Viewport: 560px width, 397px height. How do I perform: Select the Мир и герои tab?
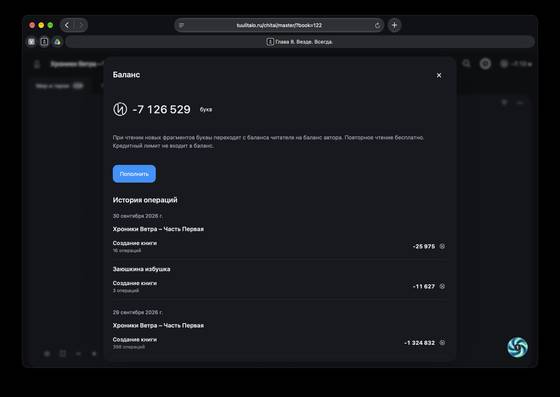[x=59, y=86]
